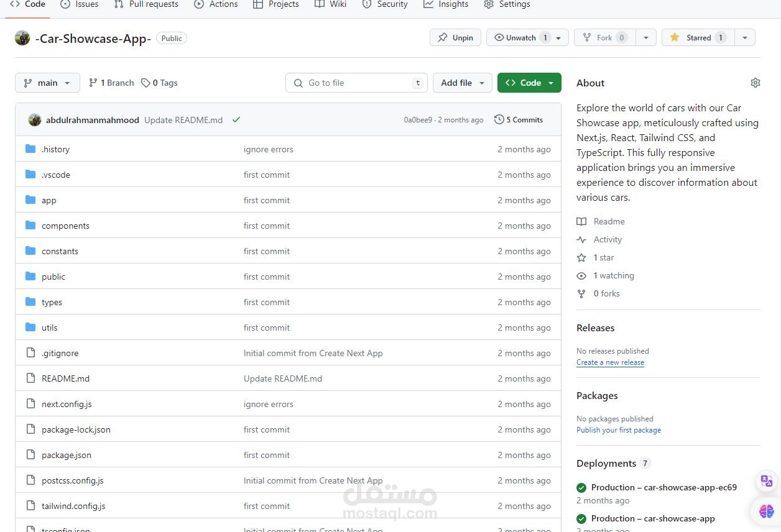Open the postcss.config.js file
781x532 pixels.
[x=73, y=480]
